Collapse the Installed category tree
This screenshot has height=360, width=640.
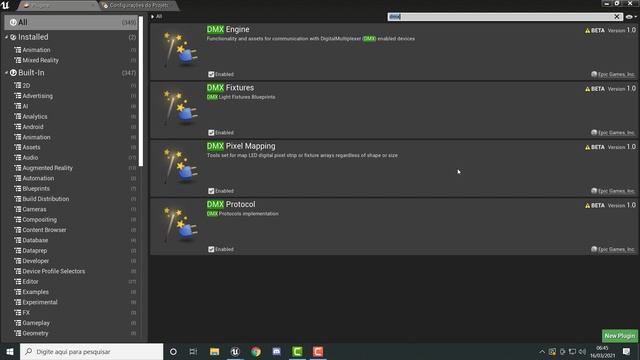[7, 37]
